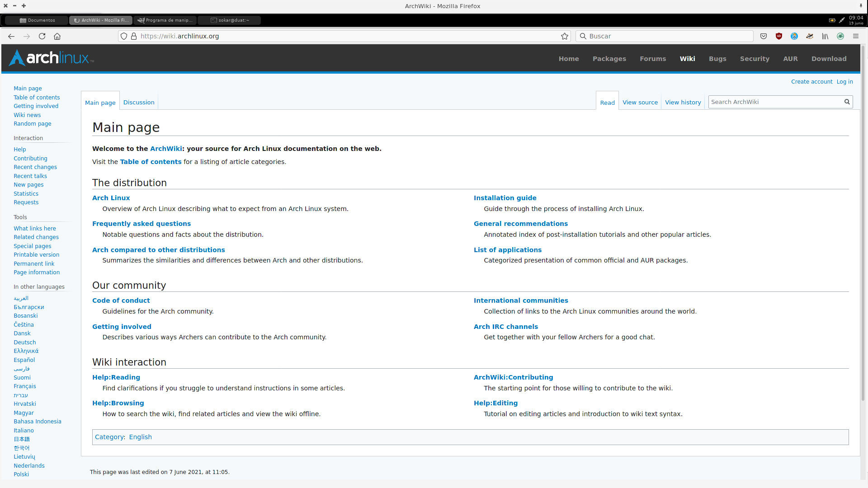Open Arch compared to other distributions
868x488 pixels.
tap(159, 250)
